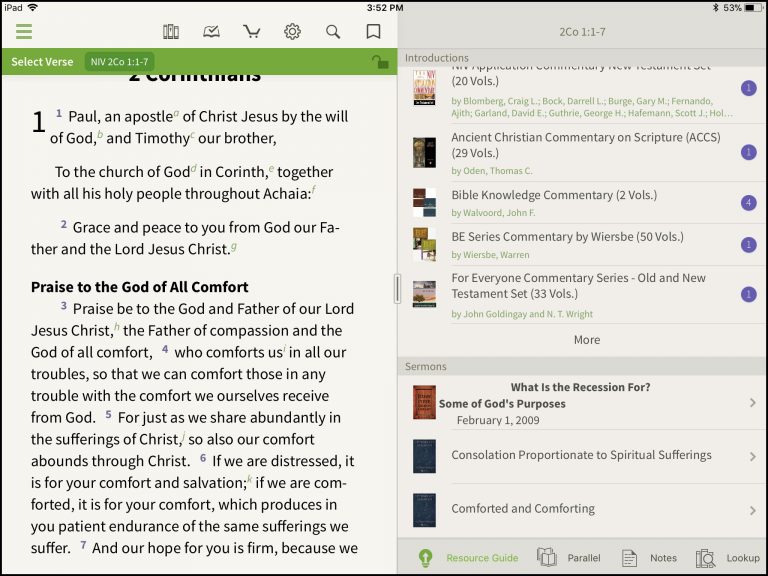Grab the split pane divider handle
The image size is (768, 576).
coord(397,288)
